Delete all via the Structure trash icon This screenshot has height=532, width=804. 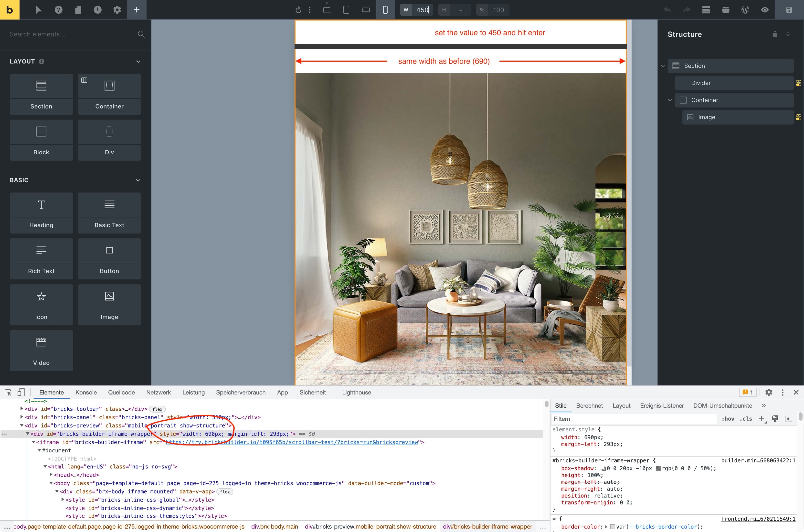pos(775,34)
